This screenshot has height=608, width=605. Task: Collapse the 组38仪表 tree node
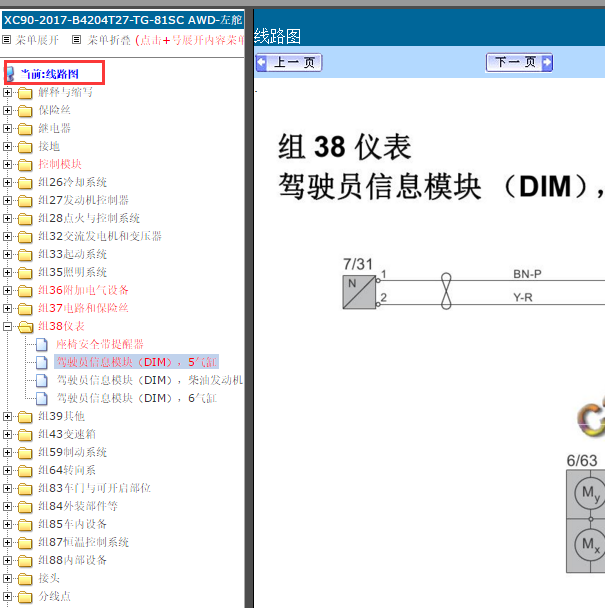coord(7,326)
